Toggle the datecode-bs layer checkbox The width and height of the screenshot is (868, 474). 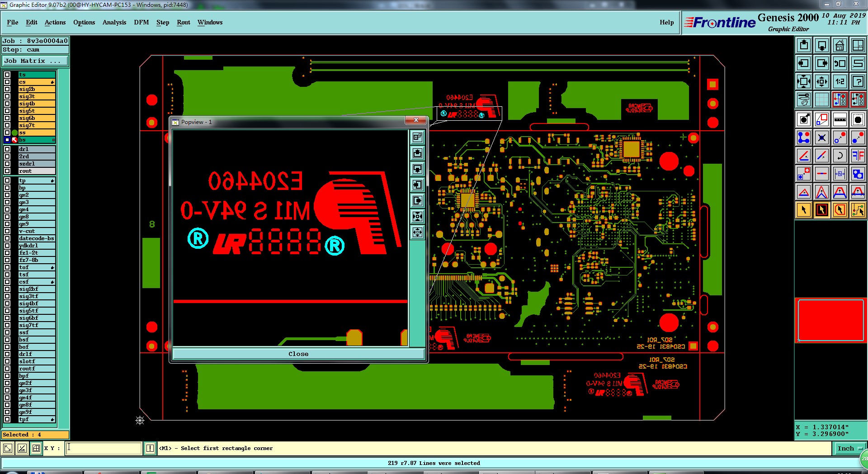point(7,238)
